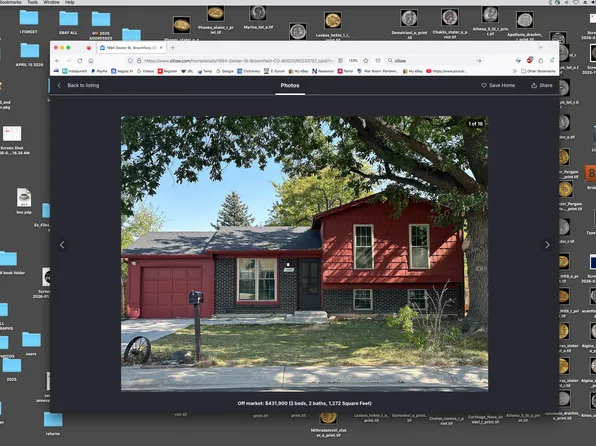Open the Register bookmark
Image resolution: width=596 pixels, height=446 pixels.
167,71
